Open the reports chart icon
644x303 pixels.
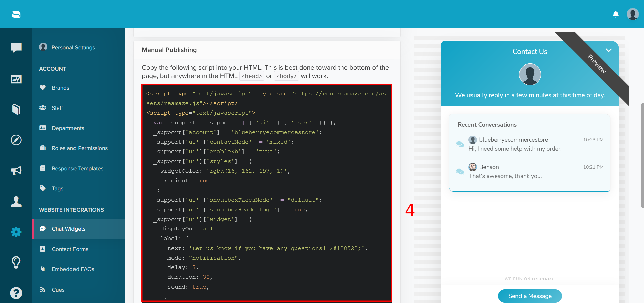pyautogui.click(x=16, y=79)
